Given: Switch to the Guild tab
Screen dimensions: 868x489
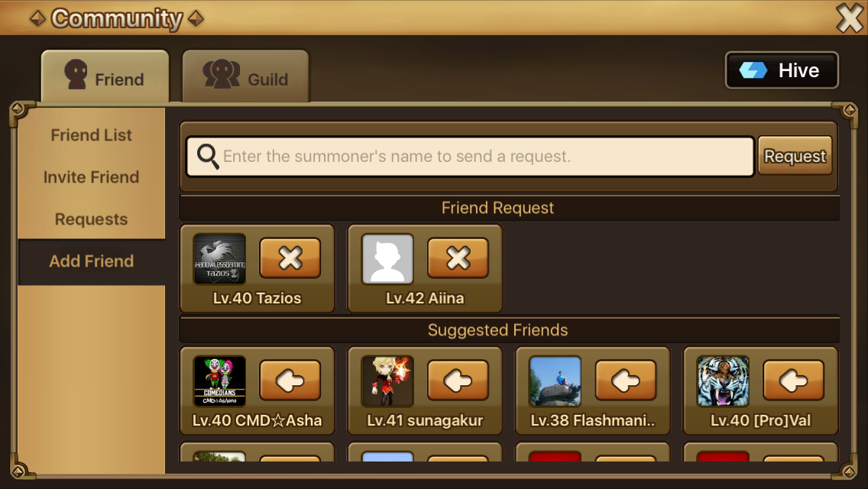Looking at the screenshot, I should click(245, 77).
